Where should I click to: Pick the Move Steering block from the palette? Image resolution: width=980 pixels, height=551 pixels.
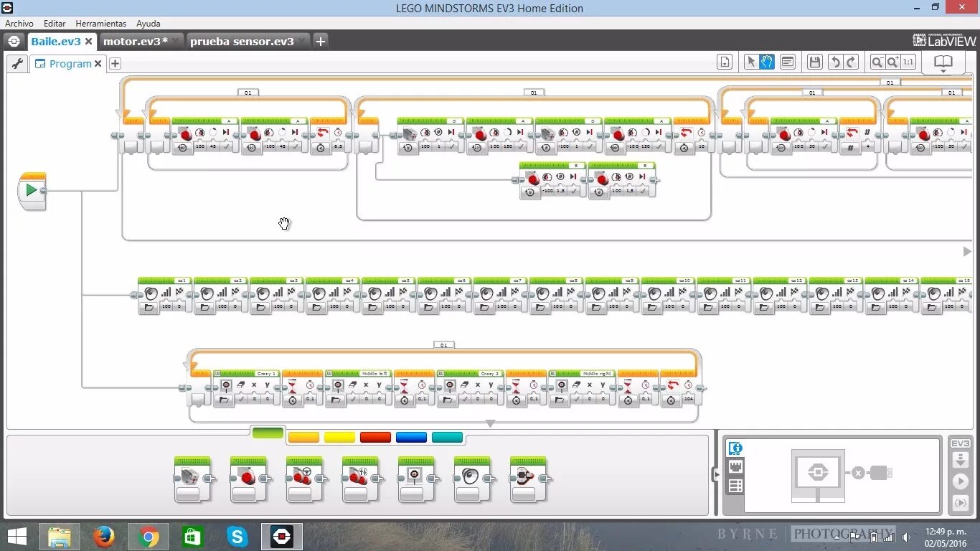tap(304, 479)
